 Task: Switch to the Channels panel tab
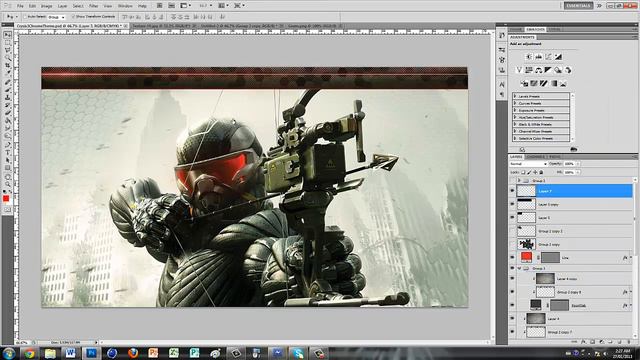pyautogui.click(x=535, y=157)
